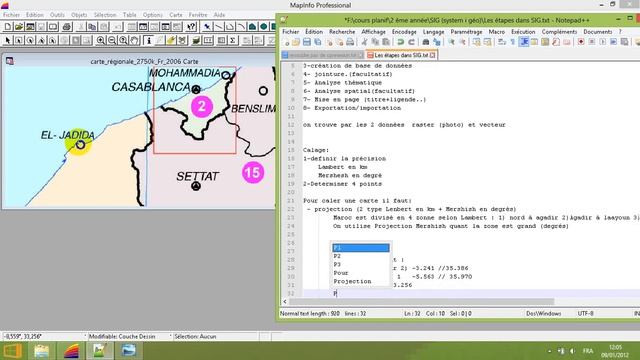The width and height of the screenshot is (640, 360).
Task: Click Dos\Windows in Notepad++ status bar
Action: (x=543, y=313)
